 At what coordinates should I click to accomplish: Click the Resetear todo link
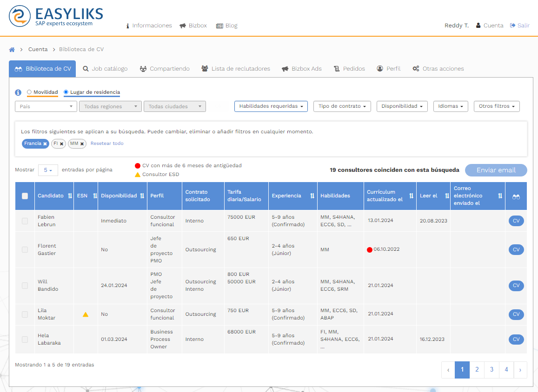pyautogui.click(x=107, y=144)
